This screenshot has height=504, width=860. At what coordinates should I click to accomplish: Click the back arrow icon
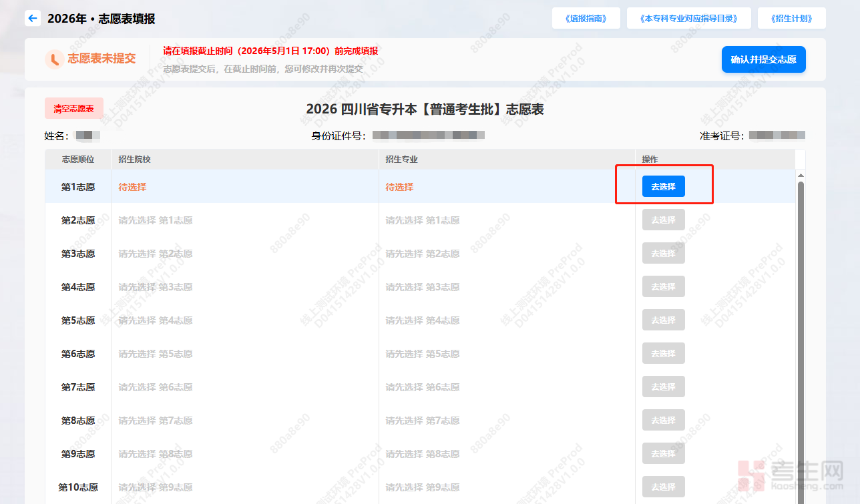(33, 19)
